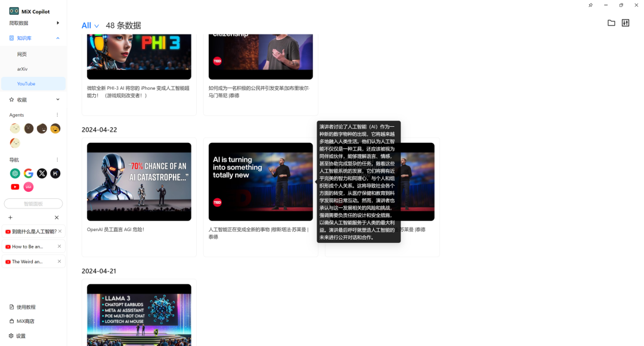The image size is (644, 346).
Task: Open 使用教程 tutorial link
Action: (x=26, y=307)
